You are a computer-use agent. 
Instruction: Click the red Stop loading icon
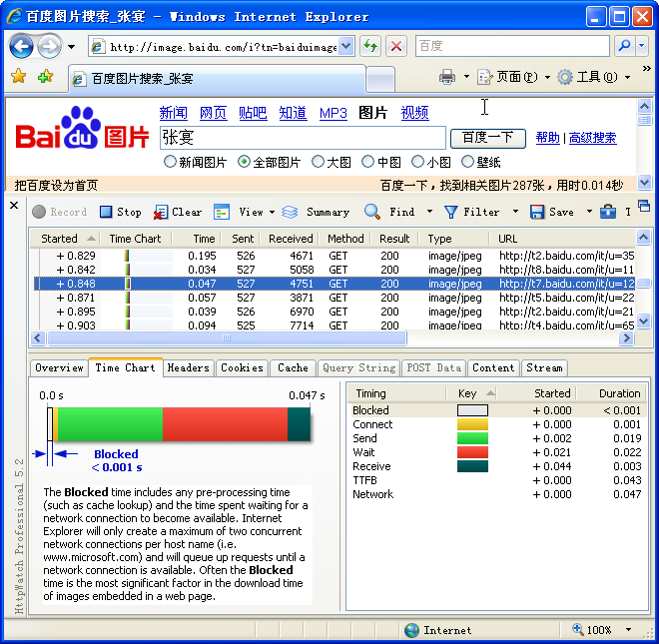point(396,45)
